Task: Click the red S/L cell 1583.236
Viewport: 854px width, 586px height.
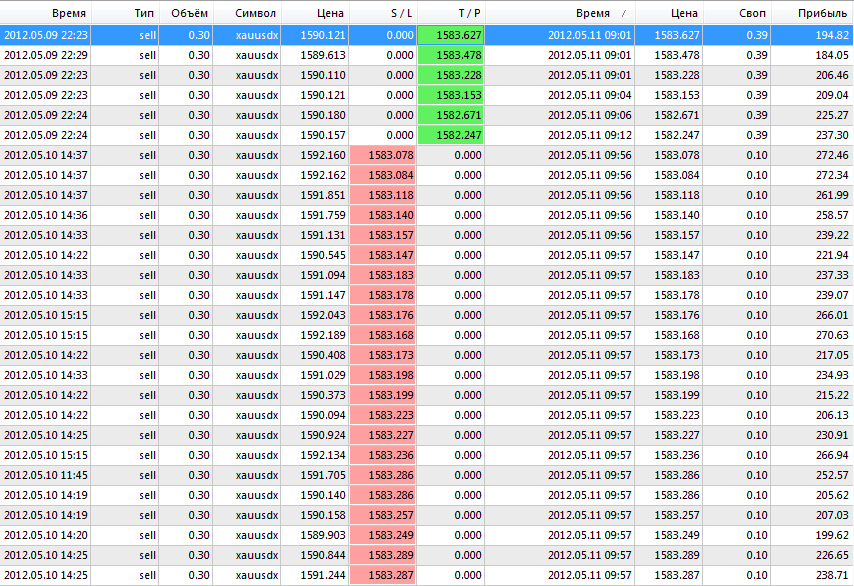Action: [382, 455]
